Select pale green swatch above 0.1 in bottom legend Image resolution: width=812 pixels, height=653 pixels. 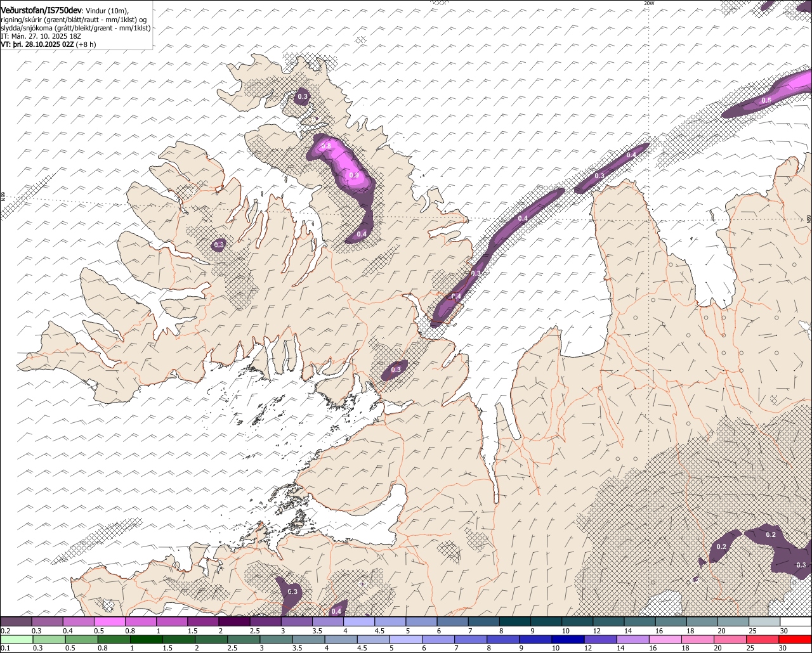pyautogui.click(x=16, y=640)
